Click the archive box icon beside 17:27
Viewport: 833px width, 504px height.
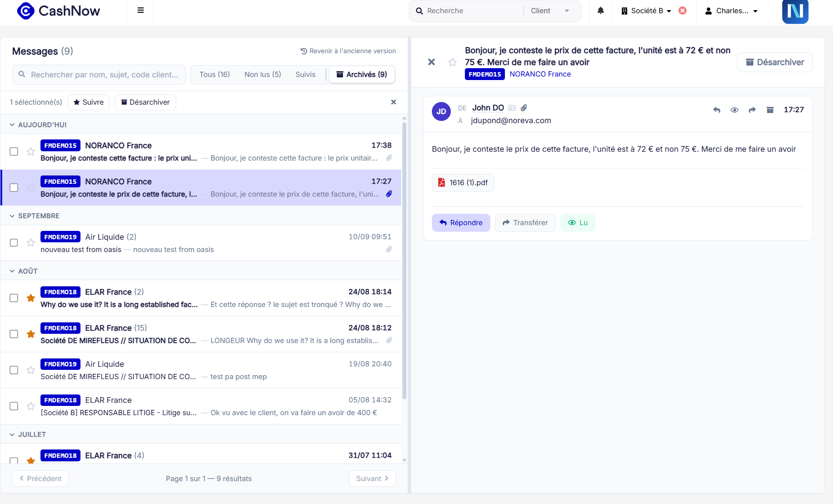tap(770, 110)
